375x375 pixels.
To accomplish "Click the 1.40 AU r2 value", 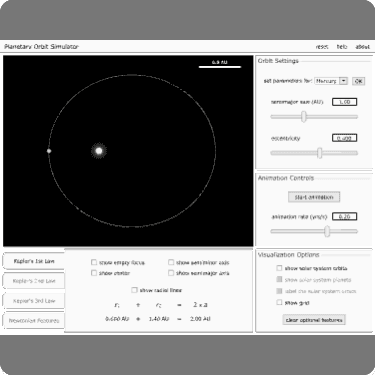I will pyautogui.click(x=159, y=319).
